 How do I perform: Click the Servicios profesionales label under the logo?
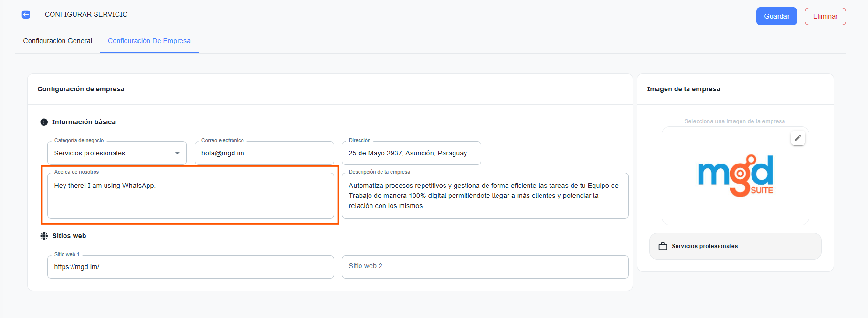704,246
